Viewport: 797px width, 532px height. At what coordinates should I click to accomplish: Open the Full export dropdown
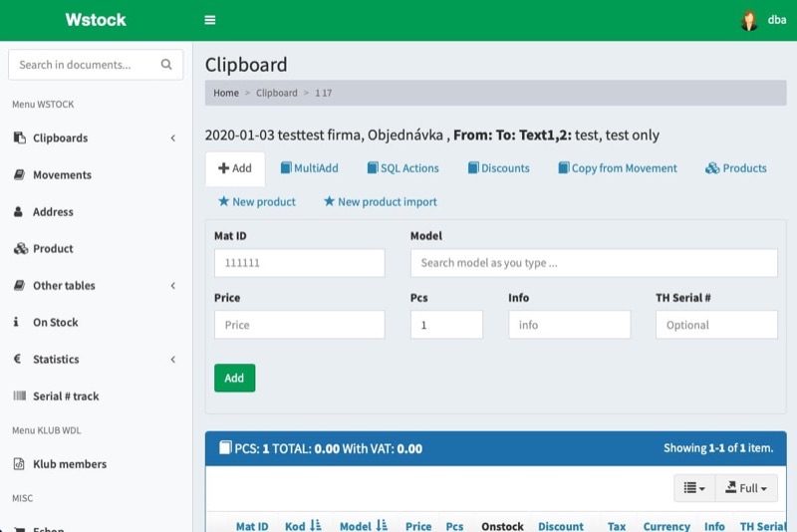[x=746, y=488]
